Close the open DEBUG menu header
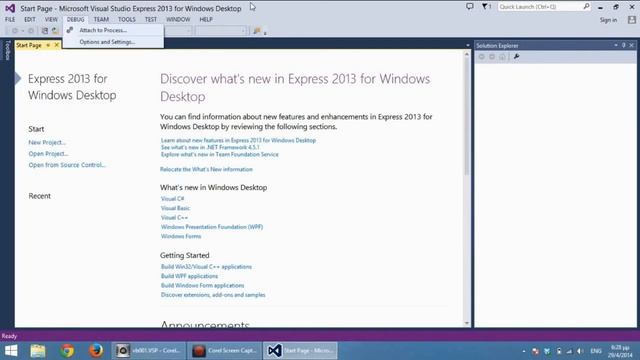The width and height of the screenshot is (640, 360). (76, 19)
